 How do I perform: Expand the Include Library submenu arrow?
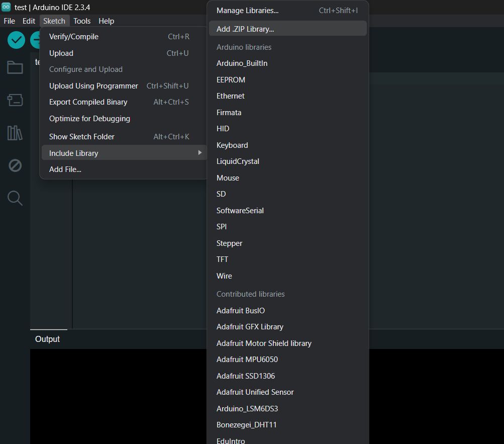[199, 152]
